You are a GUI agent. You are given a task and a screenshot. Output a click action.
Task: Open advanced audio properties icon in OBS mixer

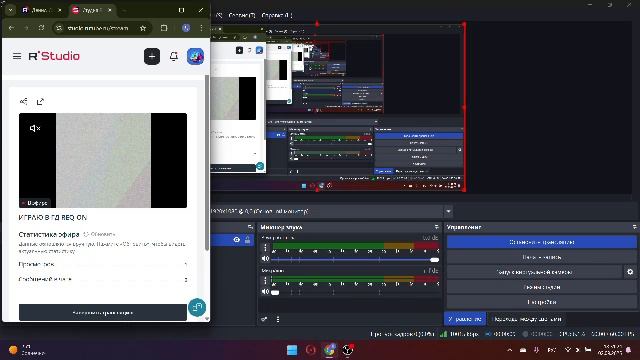pyautogui.click(x=264, y=319)
